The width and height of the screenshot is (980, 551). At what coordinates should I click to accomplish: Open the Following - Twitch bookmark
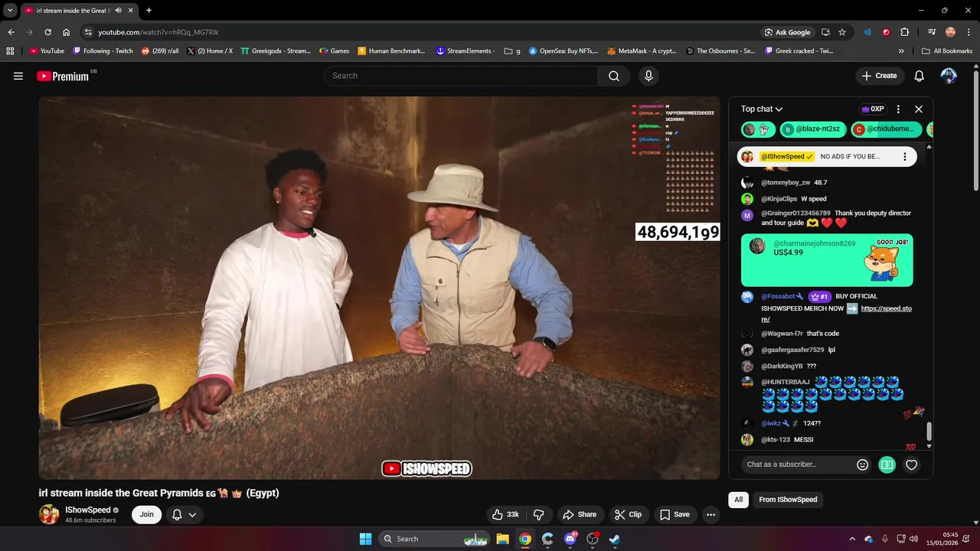pyautogui.click(x=103, y=51)
